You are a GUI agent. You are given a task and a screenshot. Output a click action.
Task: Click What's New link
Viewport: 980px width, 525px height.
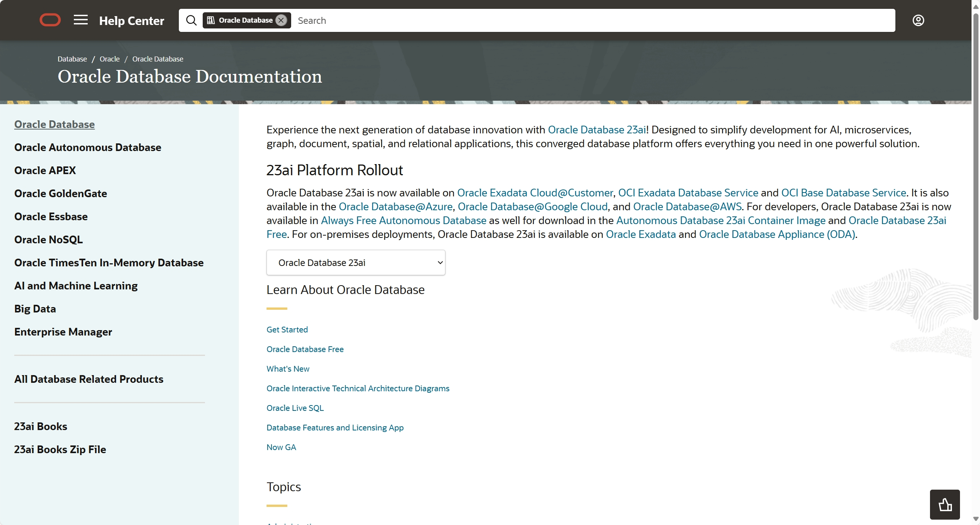(x=288, y=369)
